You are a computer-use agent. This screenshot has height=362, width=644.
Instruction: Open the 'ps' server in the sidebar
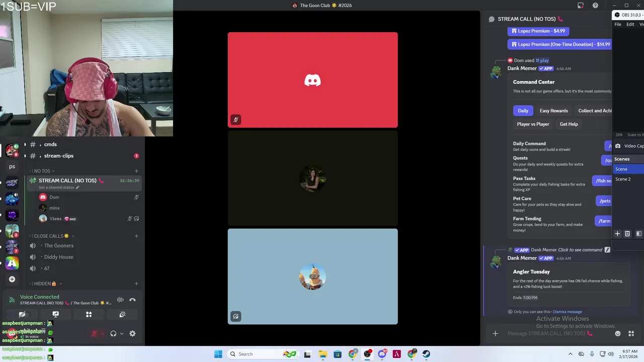pos(12,166)
